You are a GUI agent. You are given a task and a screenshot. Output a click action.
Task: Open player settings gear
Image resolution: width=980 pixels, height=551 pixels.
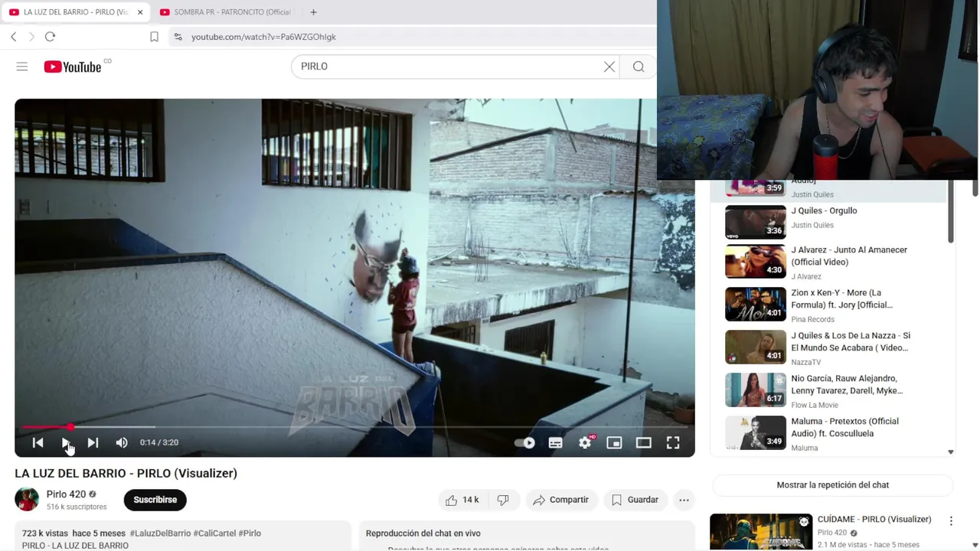click(x=585, y=442)
